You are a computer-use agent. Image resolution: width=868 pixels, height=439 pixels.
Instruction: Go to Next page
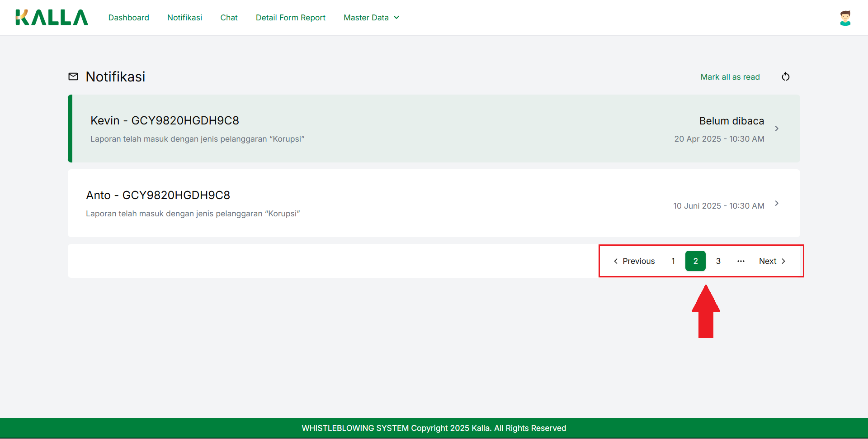pos(772,261)
